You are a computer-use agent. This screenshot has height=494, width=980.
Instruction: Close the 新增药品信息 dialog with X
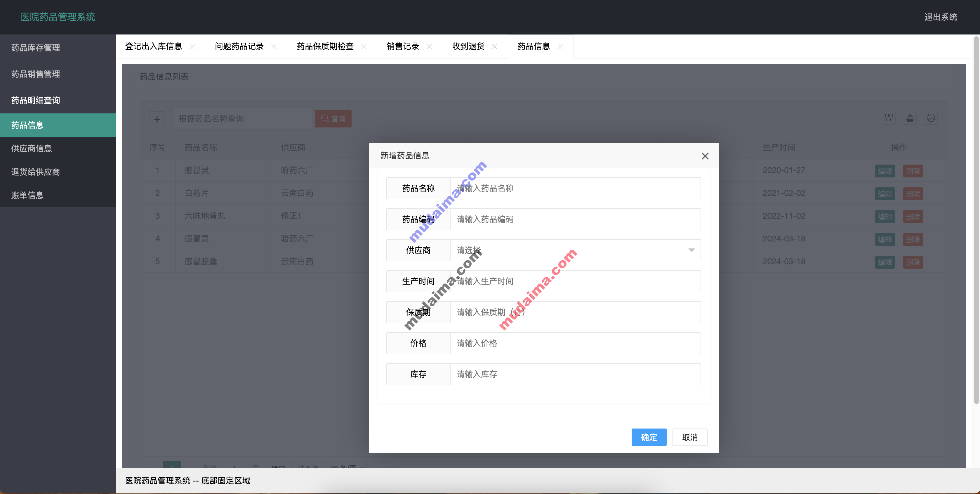coord(705,156)
